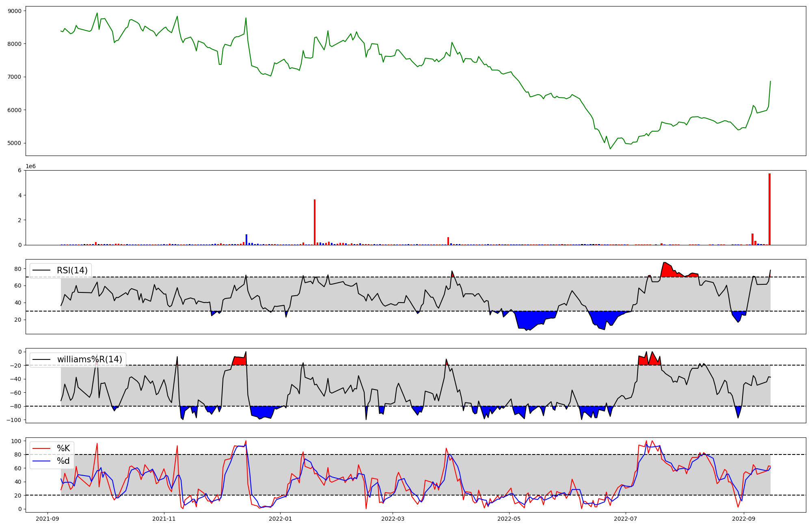
Task: Click the red volume bar near April 2022
Action: (x=448, y=241)
